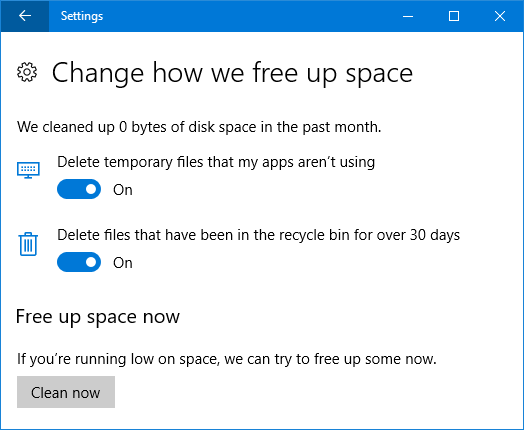Minimize the Settings window
This screenshot has height=430, width=524.
coord(408,16)
